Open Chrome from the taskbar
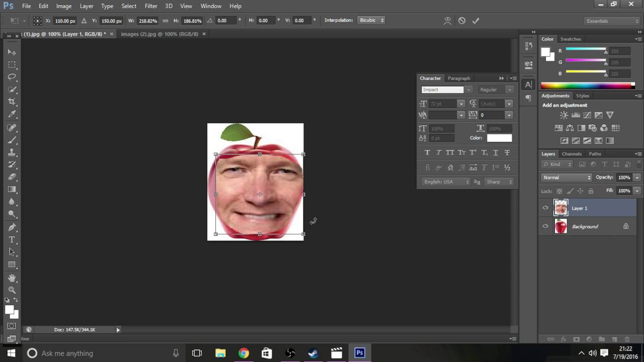The height and width of the screenshot is (362, 644). 244,353
